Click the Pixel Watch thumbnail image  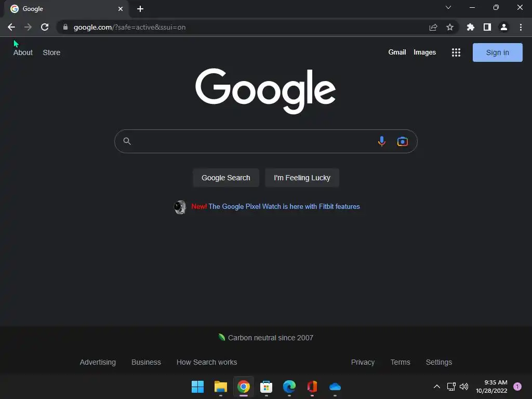point(180,207)
